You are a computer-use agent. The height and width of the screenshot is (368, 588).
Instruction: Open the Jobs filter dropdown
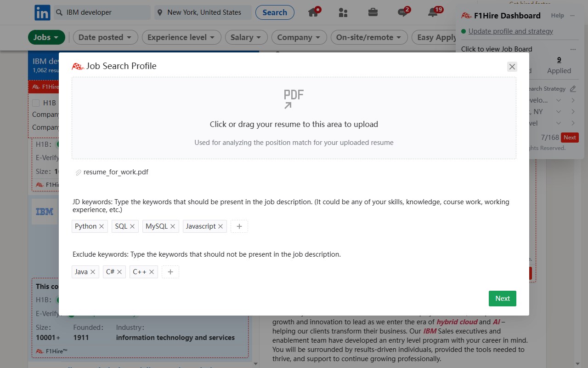point(46,37)
